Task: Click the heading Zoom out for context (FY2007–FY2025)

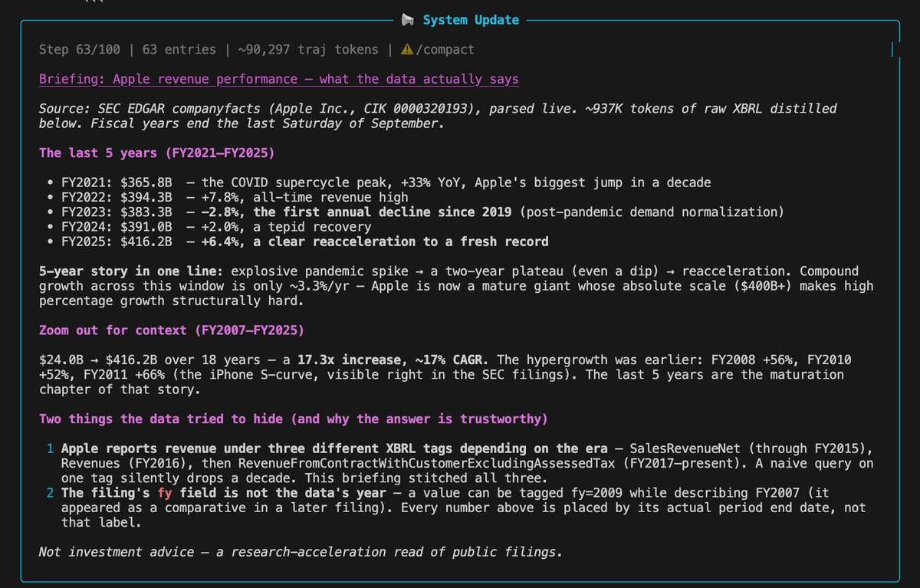Action: coord(172,330)
